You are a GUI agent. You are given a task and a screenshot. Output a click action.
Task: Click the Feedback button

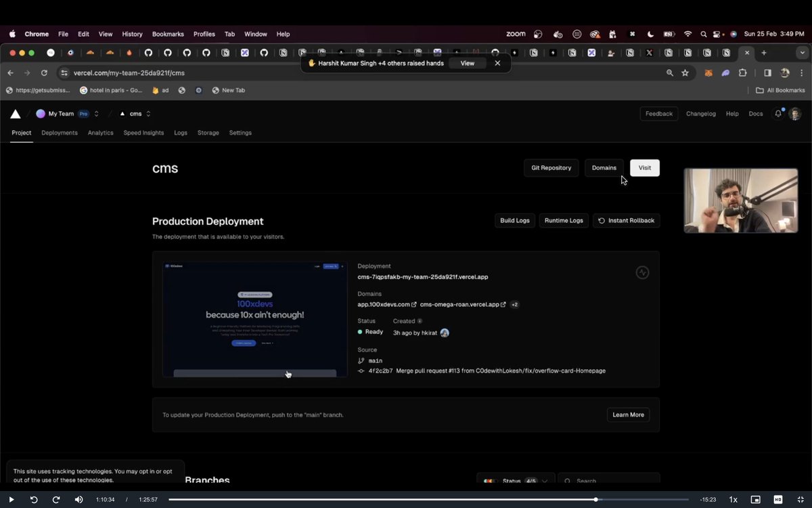(659, 114)
